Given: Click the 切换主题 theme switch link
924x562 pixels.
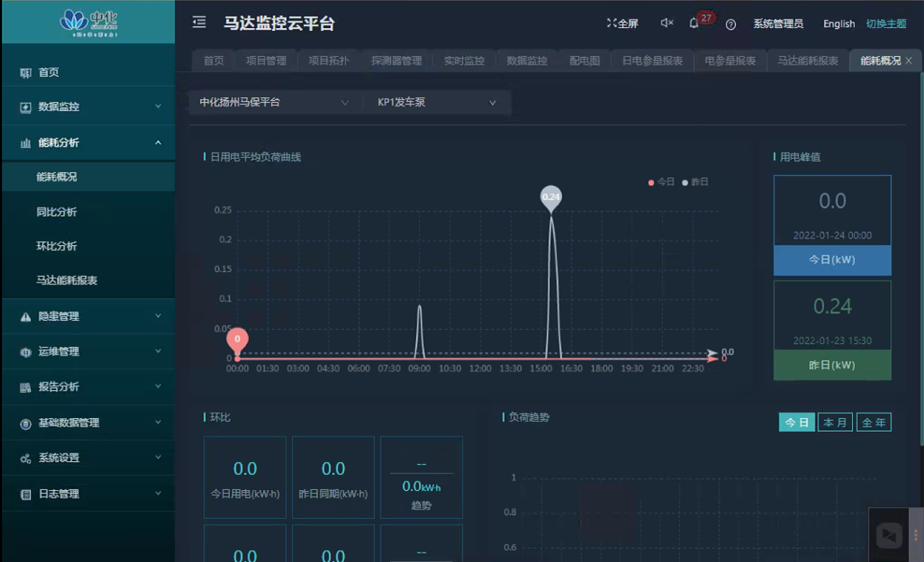Looking at the screenshot, I should click(x=886, y=24).
